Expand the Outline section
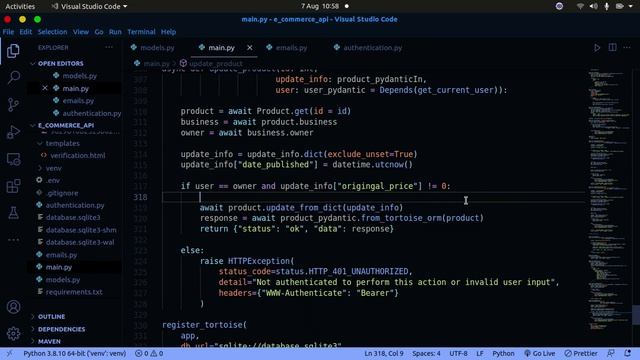Screen dimensions: 640x360 point(51,317)
